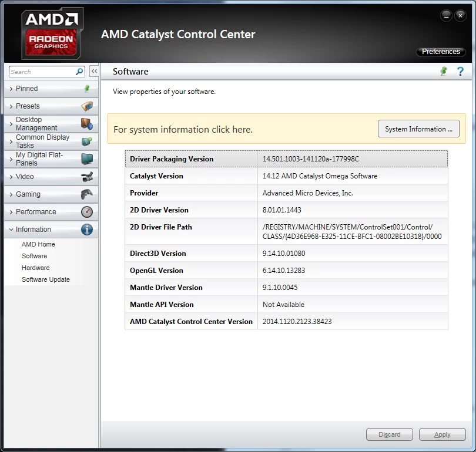Open the AMD Home page

point(38,244)
